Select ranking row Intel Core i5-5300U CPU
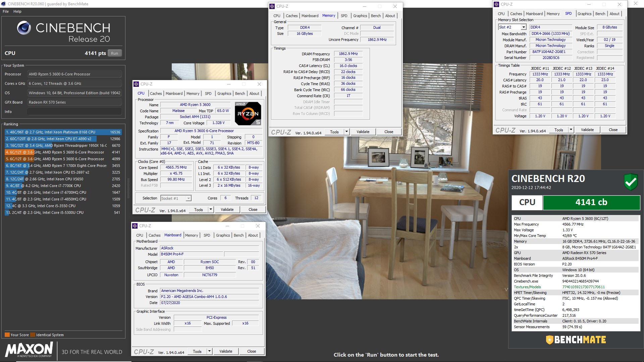 [x=63, y=213]
